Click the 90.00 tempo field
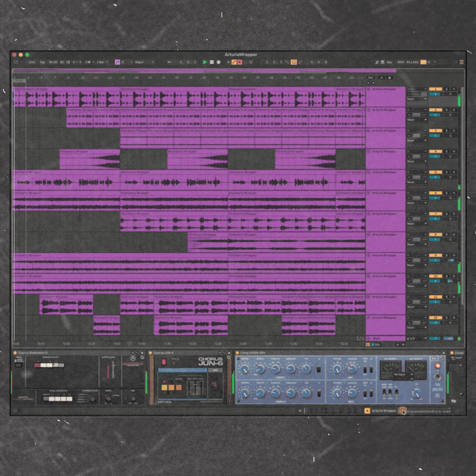Image resolution: width=476 pixels, height=476 pixels. (x=53, y=62)
